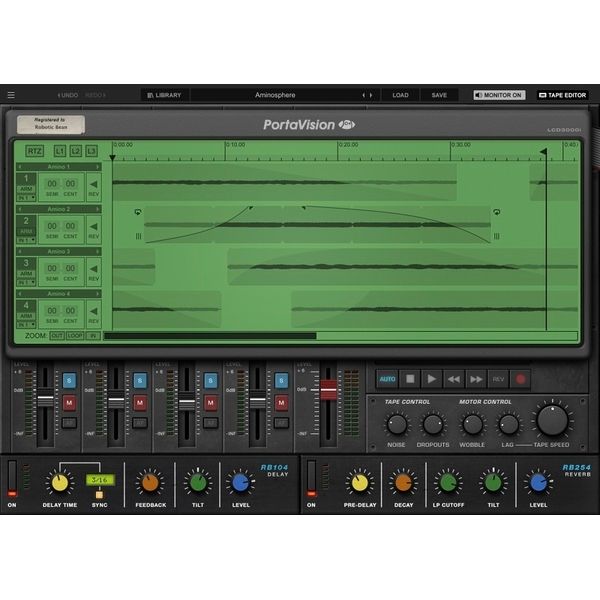Jump to locator L2
This screenshot has height=600, width=600.
76,151
